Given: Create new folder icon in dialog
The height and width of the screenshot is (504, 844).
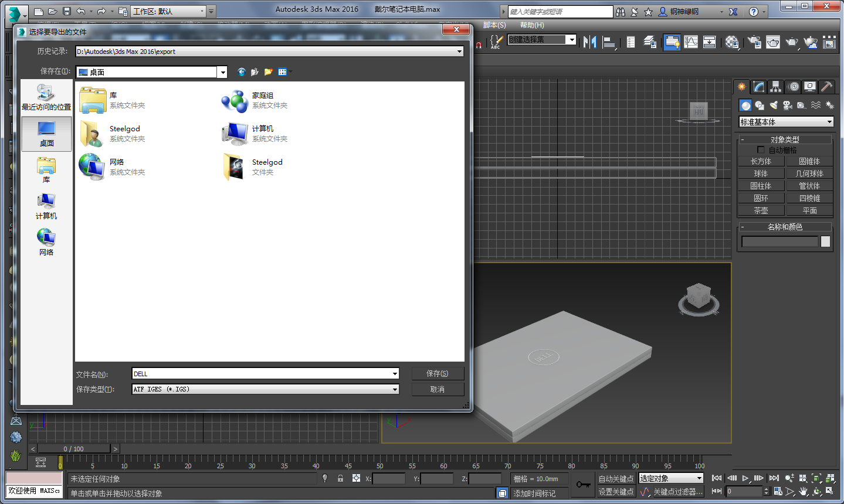Looking at the screenshot, I should 269,72.
